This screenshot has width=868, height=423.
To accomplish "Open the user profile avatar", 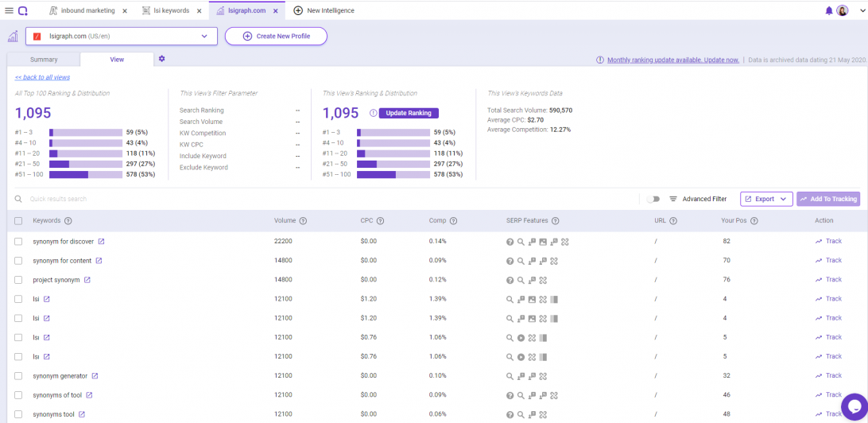I will tap(843, 10).
